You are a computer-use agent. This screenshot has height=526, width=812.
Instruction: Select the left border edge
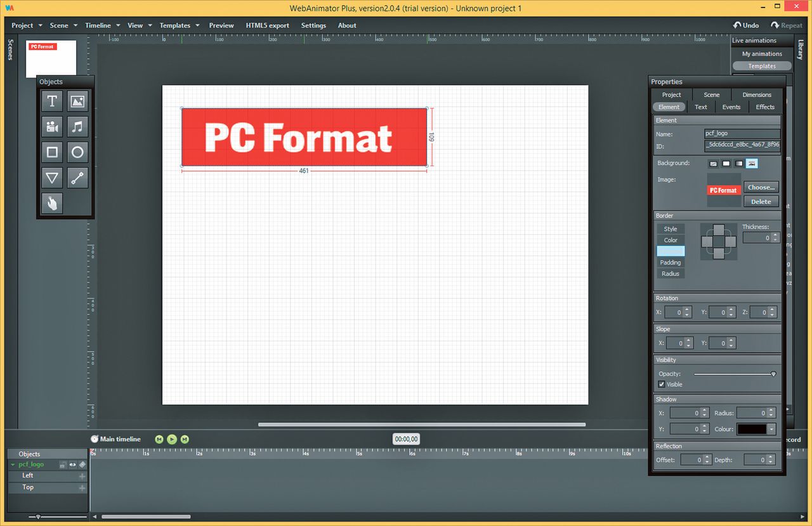[x=707, y=241]
